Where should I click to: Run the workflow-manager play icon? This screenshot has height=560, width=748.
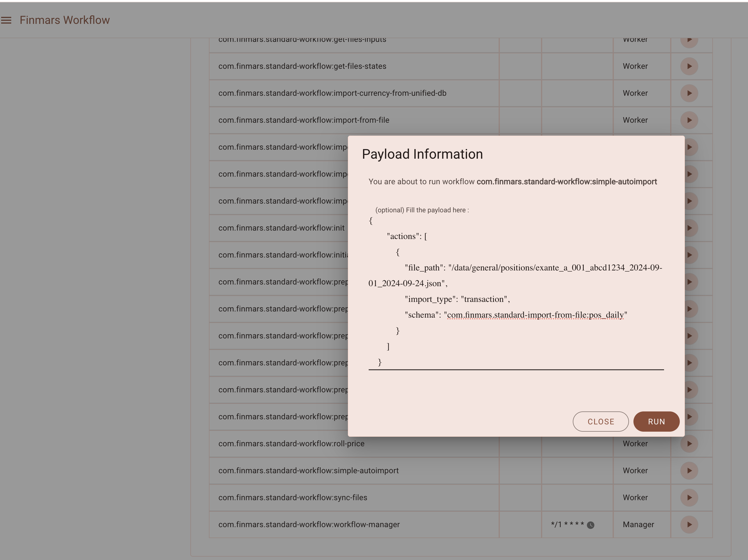point(689,525)
